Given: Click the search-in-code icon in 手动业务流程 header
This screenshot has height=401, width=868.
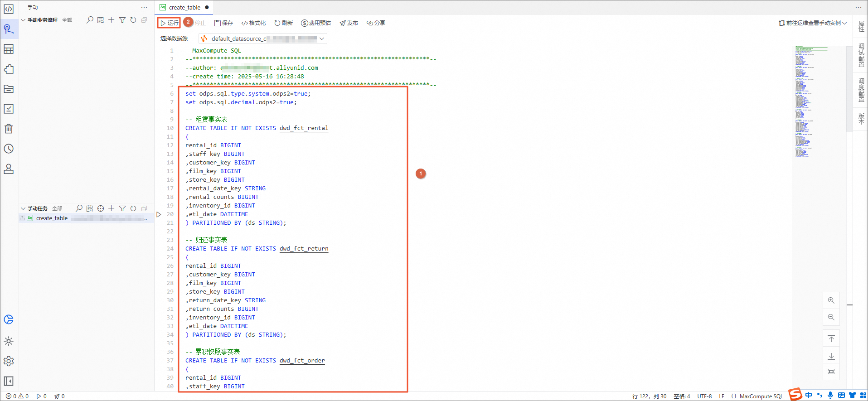Looking at the screenshot, I should coord(101,20).
